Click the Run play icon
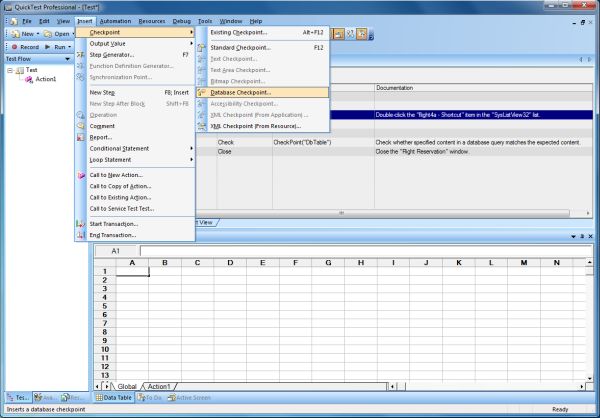The image size is (600, 418). coord(48,47)
